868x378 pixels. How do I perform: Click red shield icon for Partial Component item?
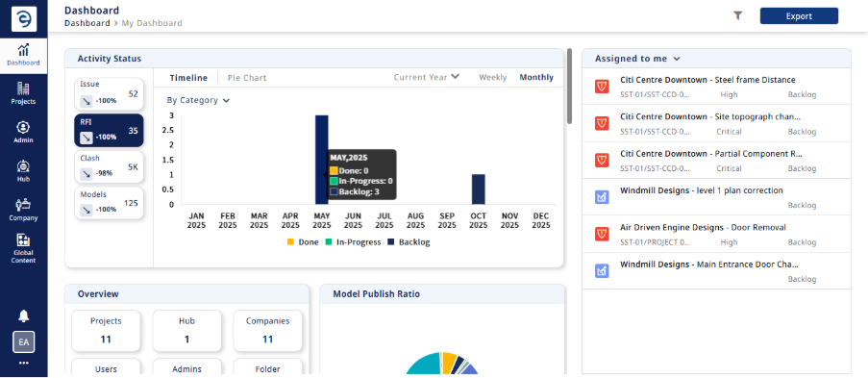pyautogui.click(x=602, y=161)
